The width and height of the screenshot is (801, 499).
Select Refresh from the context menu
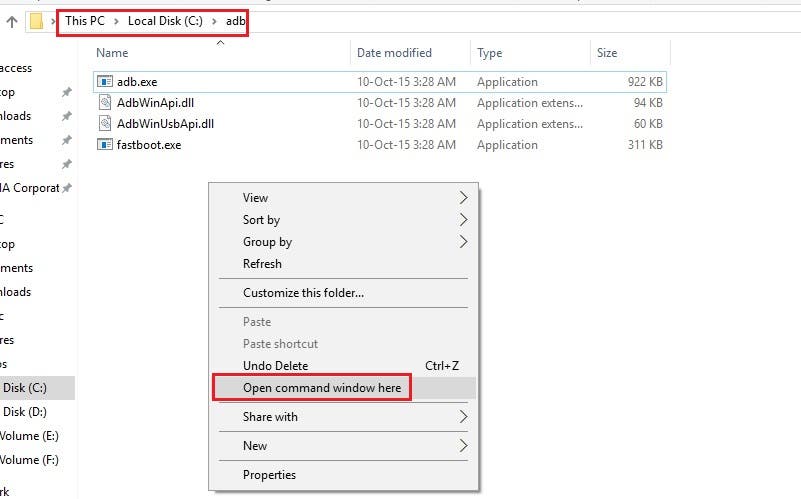tap(262, 264)
